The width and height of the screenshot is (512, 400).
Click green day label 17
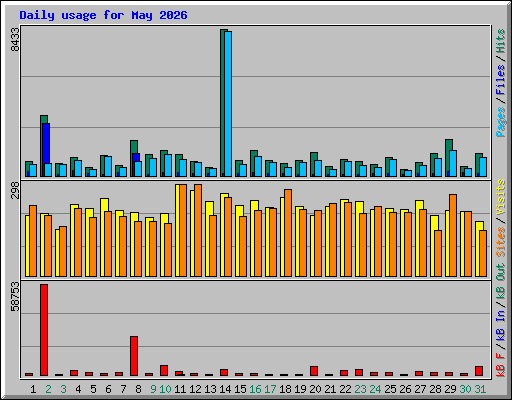pyautogui.click(x=270, y=389)
